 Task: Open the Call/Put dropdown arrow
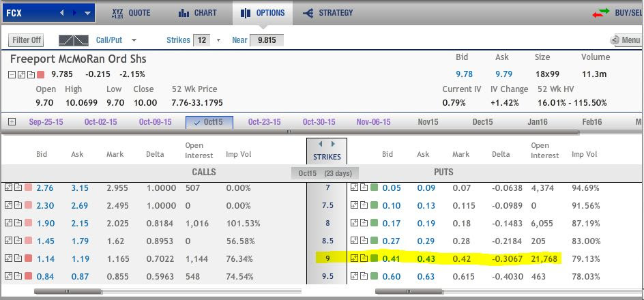pyautogui.click(x=134, y=40)
